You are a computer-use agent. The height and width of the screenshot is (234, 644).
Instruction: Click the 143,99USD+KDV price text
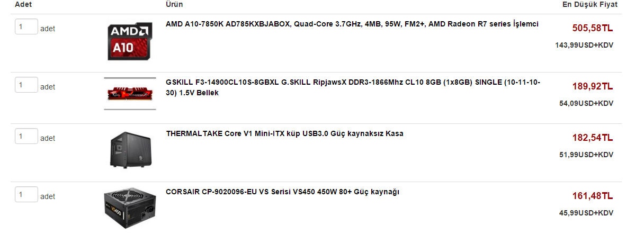(x=584, y=46)
